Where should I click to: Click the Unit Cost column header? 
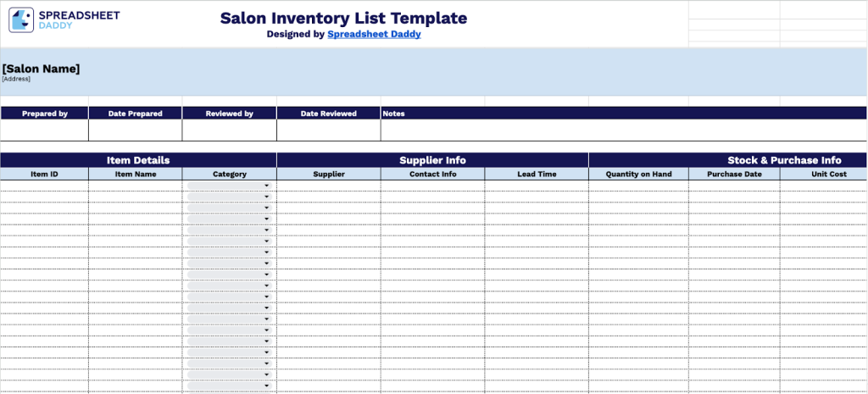coord(828,174)
